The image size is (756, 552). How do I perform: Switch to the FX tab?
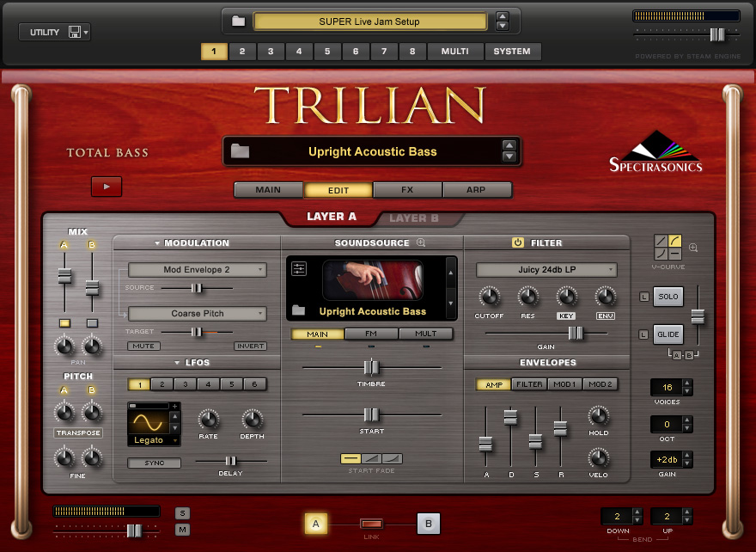(407, 190)
